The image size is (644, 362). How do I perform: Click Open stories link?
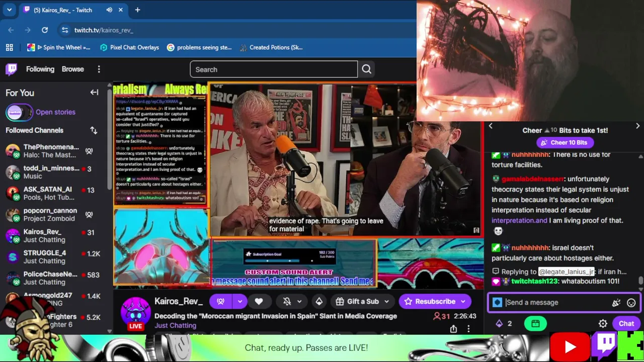point(55,112)
